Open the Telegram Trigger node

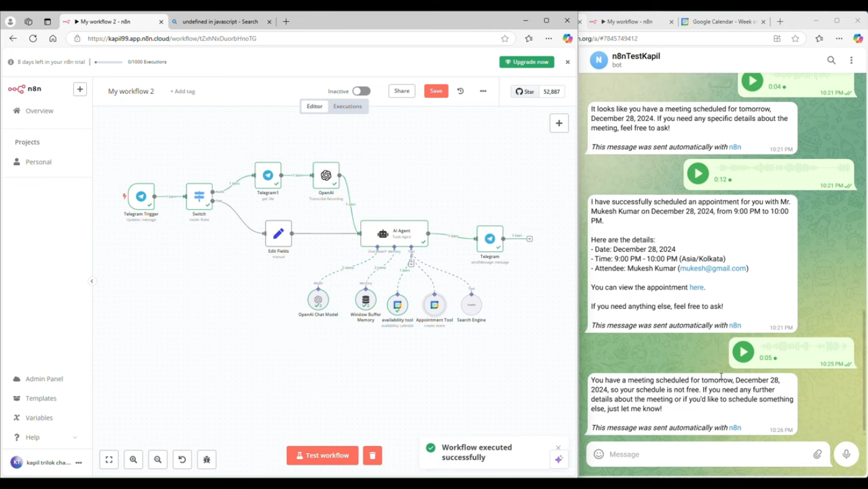(x=141, y=196)
